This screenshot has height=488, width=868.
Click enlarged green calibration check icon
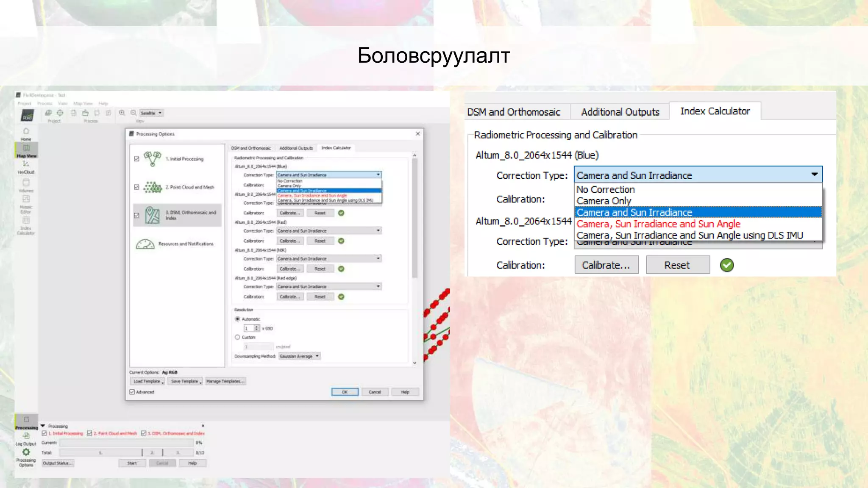click(x=727, y=265)
